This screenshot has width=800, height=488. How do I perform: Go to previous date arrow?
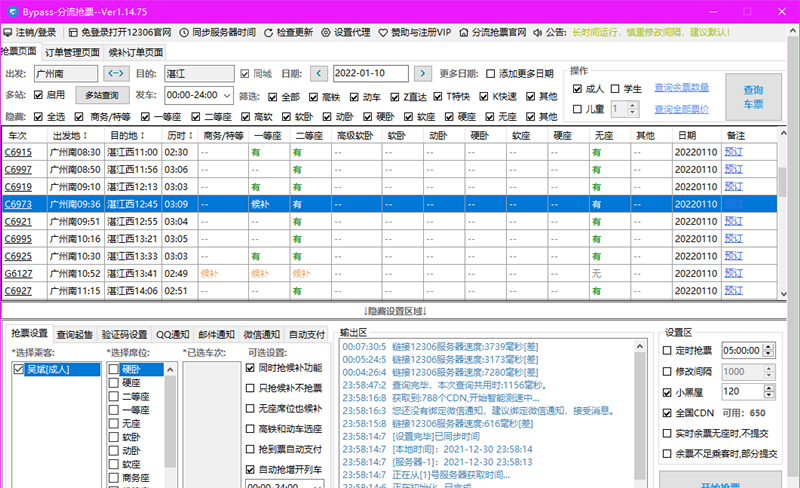[x=319, y=74]
